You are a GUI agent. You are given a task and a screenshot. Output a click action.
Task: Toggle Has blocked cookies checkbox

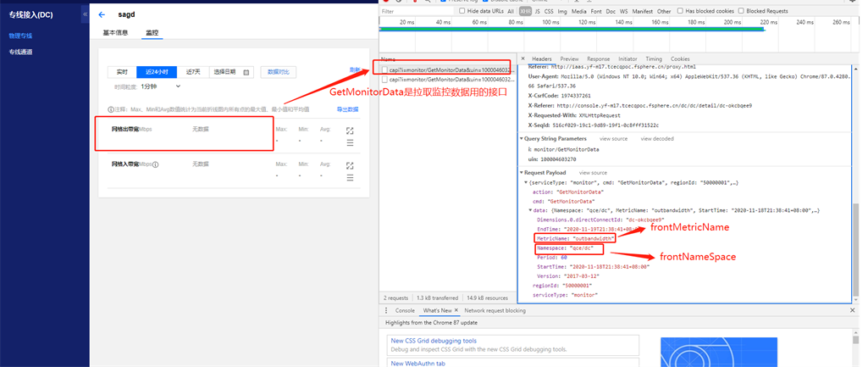tap(682, 11)
